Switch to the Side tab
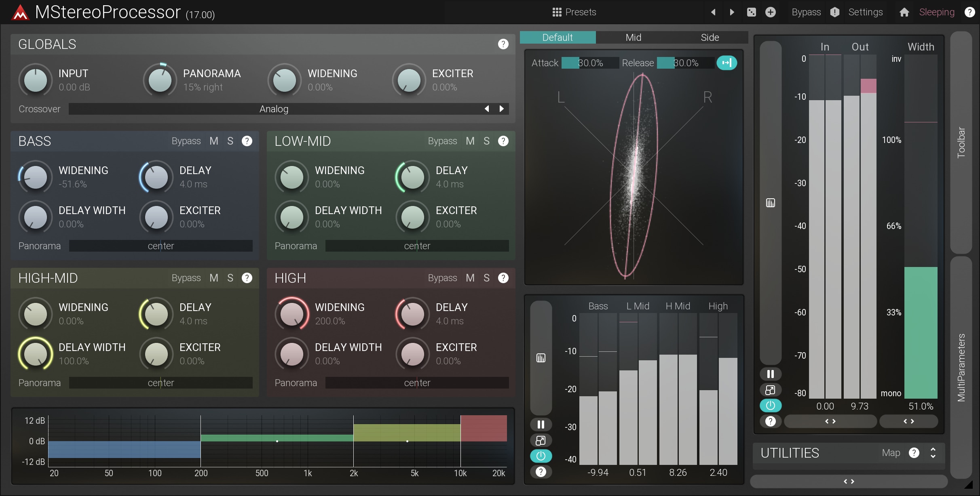 pos(710,37)
